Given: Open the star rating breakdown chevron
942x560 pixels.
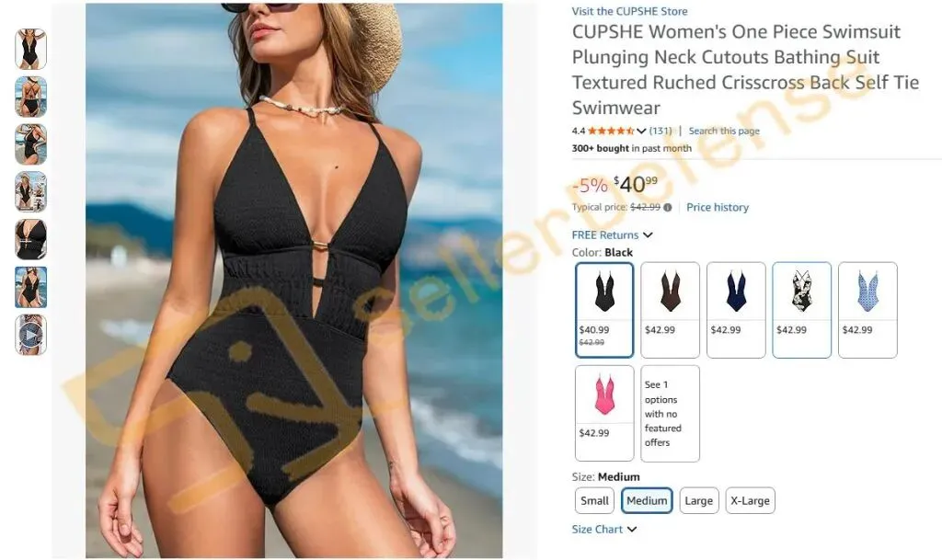Looking at the screenshot, I should click(x=641, y=131).
